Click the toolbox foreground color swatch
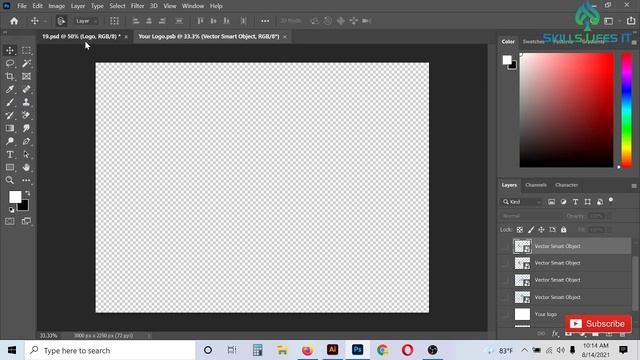This screenshot has width=640, height=360. point(15,197)
